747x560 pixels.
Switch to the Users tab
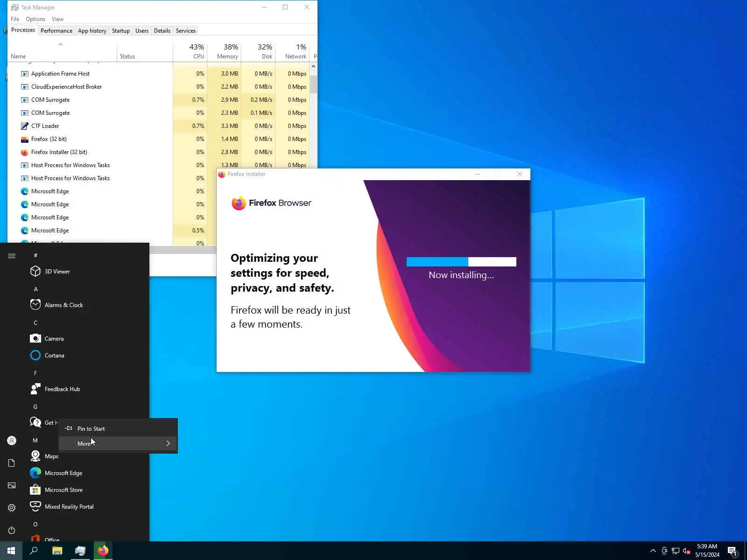click(x=142, y=31)
